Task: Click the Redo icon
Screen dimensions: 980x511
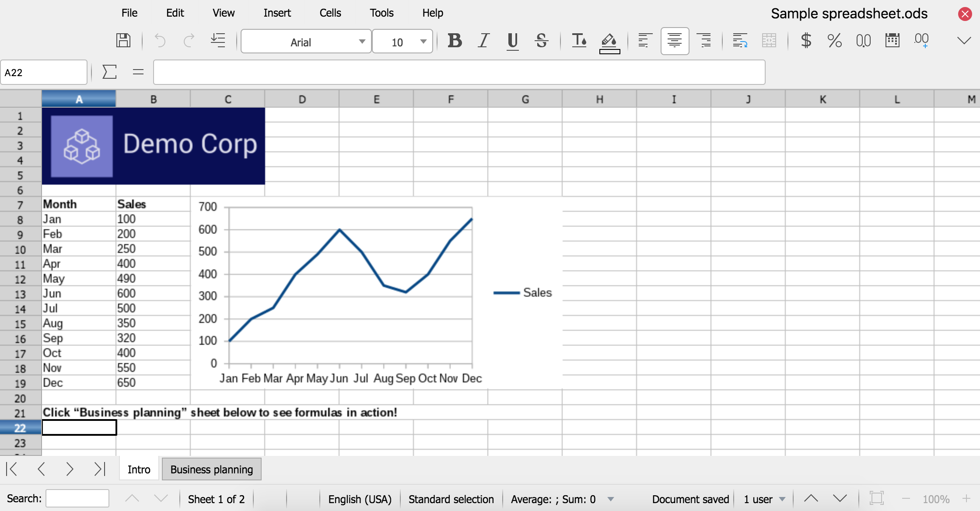Action: coord(188,41)
